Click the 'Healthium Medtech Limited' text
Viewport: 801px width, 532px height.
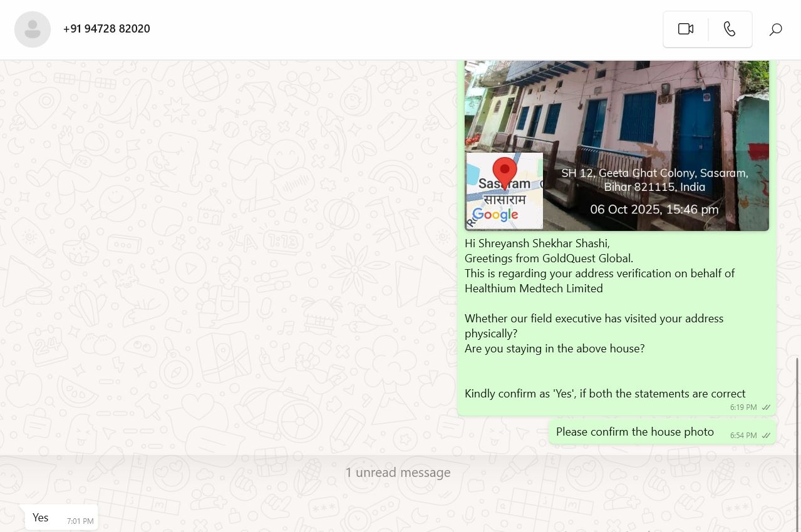(534, 289)
